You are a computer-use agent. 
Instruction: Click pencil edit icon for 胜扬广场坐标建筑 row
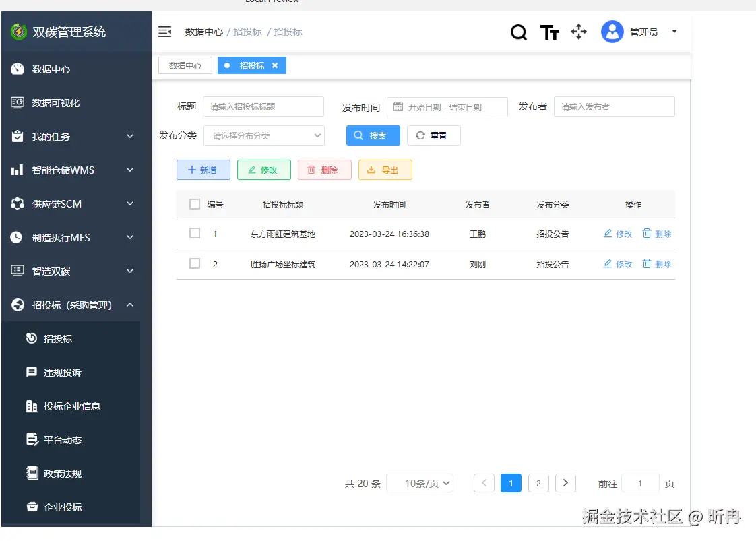(x=608, y=263)
